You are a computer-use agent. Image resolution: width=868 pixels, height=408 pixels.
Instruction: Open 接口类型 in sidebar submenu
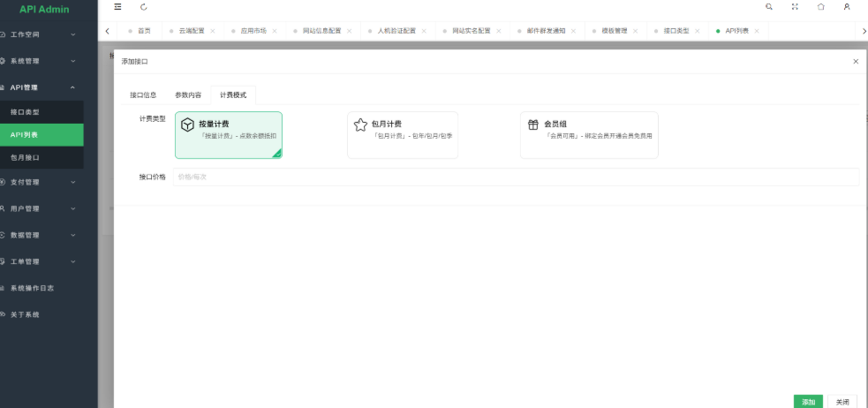click(42, 112)
